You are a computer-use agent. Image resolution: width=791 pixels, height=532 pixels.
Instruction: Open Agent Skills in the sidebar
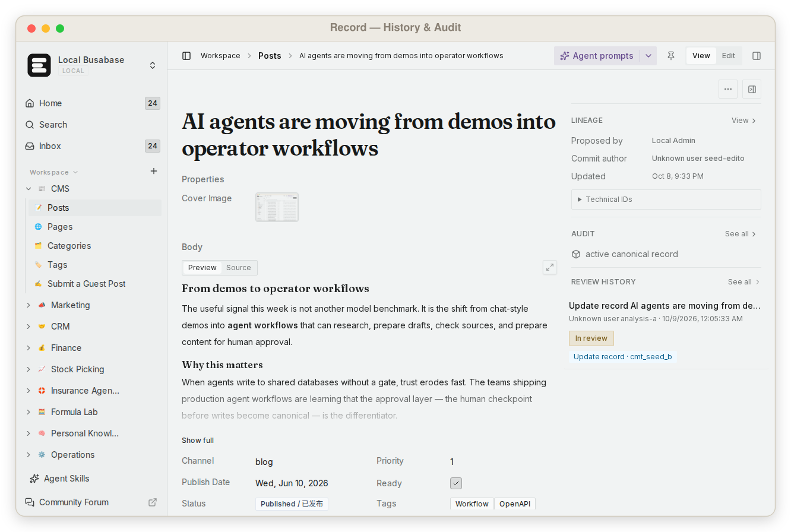click(93, 479)
